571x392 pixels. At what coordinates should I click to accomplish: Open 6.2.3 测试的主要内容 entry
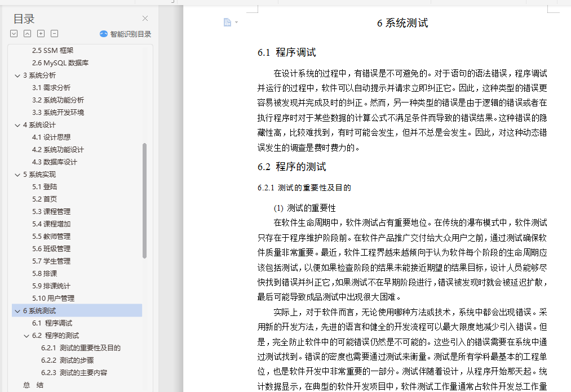74,372
